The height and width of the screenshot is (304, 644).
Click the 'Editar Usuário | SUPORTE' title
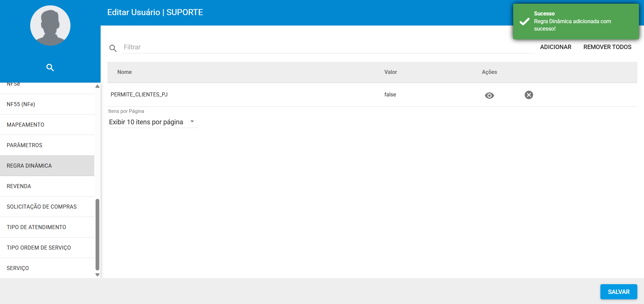(x=155, y=12)
